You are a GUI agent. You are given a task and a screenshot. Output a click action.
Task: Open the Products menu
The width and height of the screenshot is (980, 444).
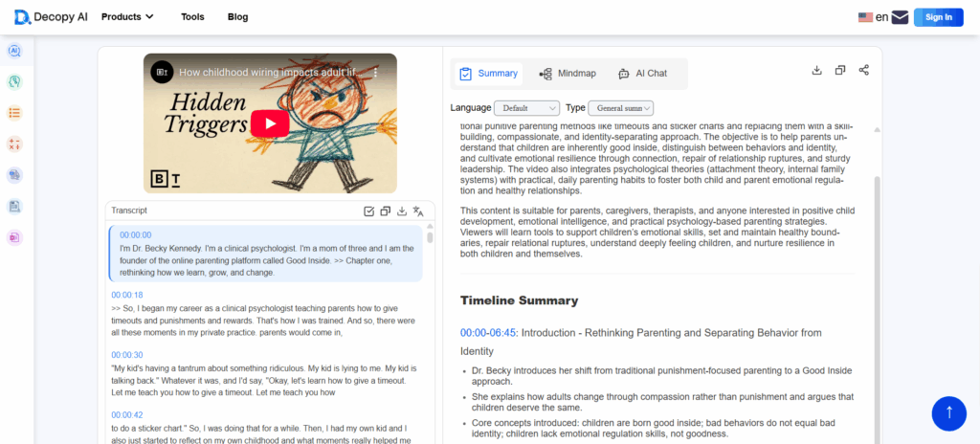click(x=127, y=17)
